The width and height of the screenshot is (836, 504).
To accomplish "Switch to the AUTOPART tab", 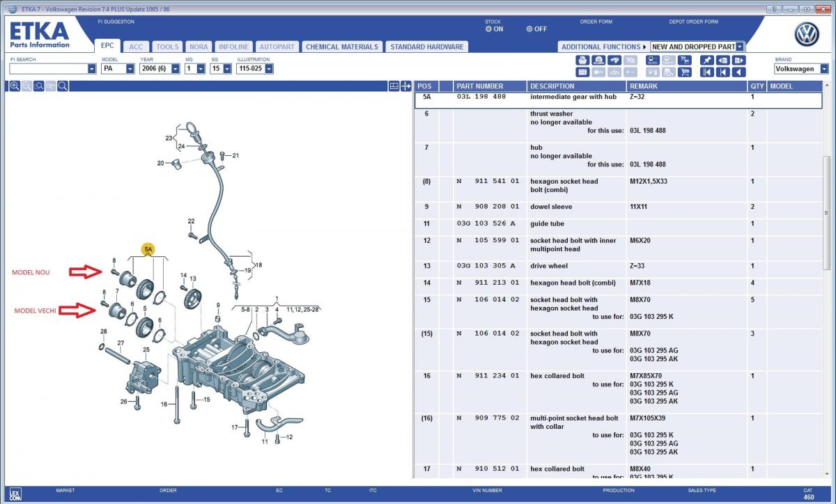I will (x=277, y=47).
